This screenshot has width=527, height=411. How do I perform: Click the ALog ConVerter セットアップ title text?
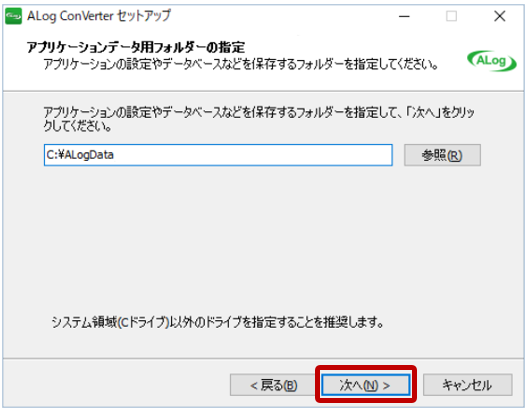pyautogui.click(x=99, y=16)
